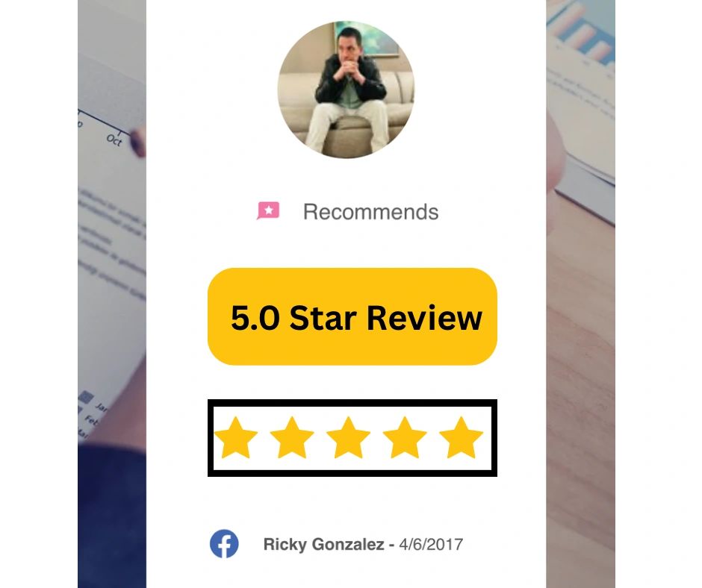The width and height of the screenshot is (702, 588).
Task: Click the circular profile photo of the seated man
Action: 346,89
